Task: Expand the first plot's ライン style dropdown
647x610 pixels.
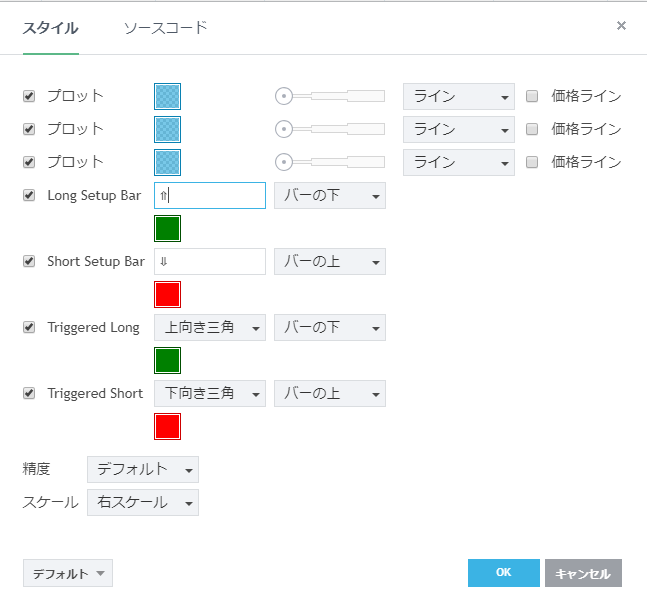Action: [458, 96]
